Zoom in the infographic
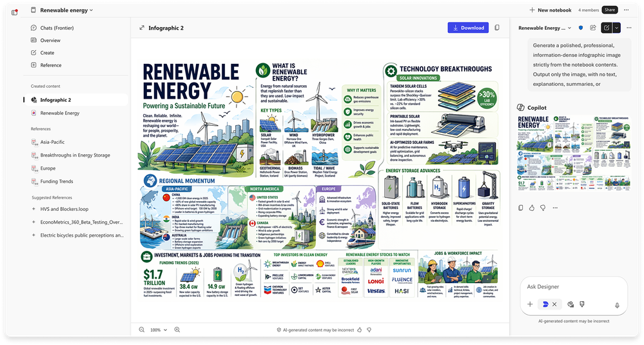 point(177,330)
